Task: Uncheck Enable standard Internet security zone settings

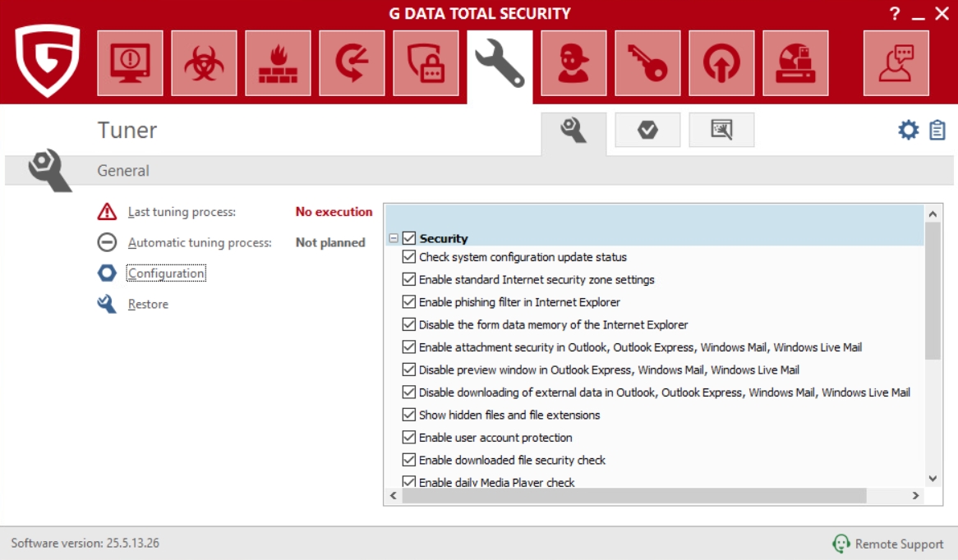Action: click(x=409, y=280)
